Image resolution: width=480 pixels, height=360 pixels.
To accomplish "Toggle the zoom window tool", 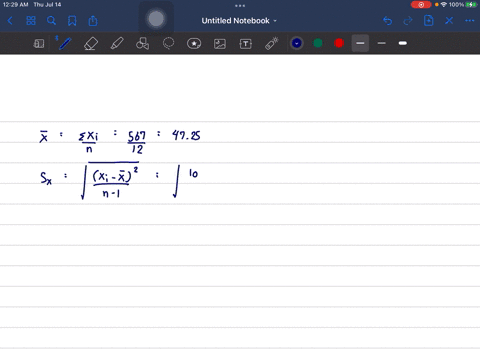I will tap(39, 44).
